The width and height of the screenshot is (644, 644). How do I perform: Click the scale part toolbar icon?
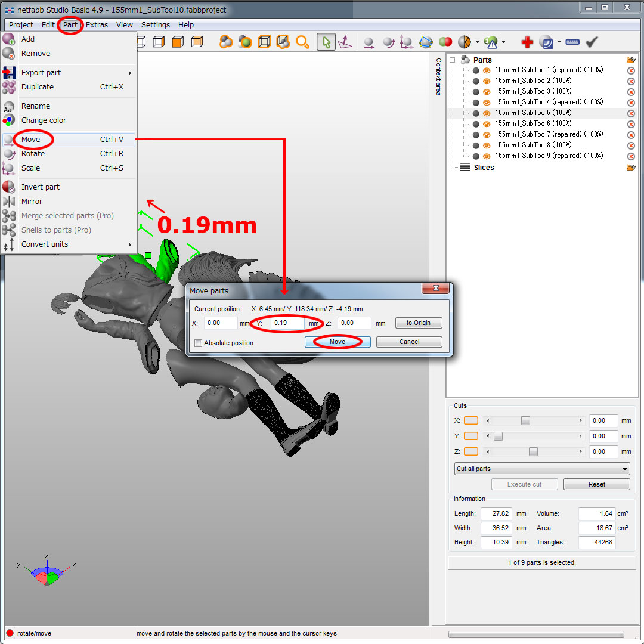(x=407, y=42)
